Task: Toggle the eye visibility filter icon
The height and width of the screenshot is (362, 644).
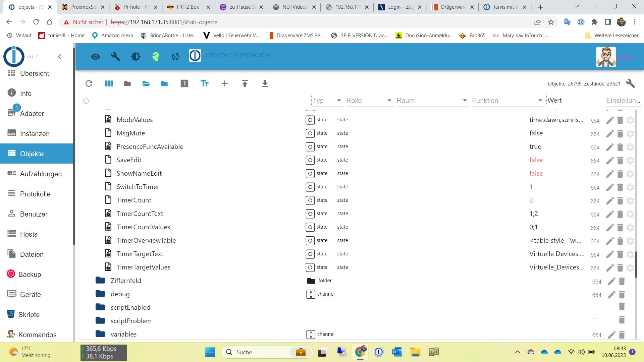Action: click(x=96, y=56)
